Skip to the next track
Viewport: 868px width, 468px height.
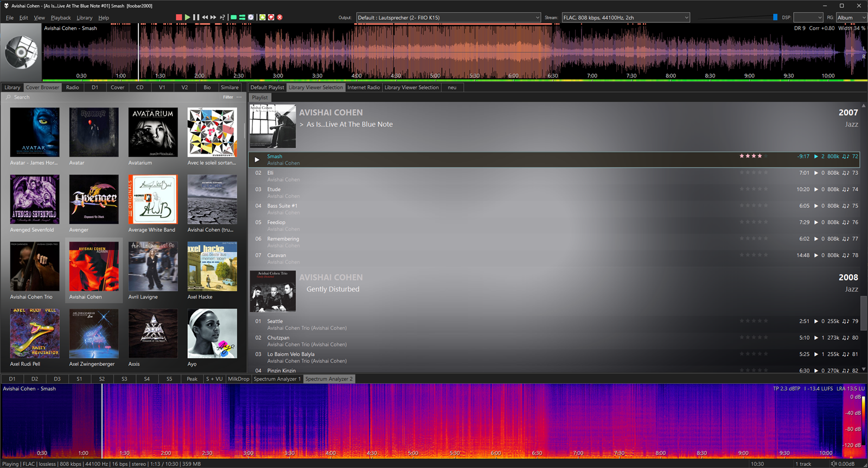pyautogui.click(x=213, y=17)
